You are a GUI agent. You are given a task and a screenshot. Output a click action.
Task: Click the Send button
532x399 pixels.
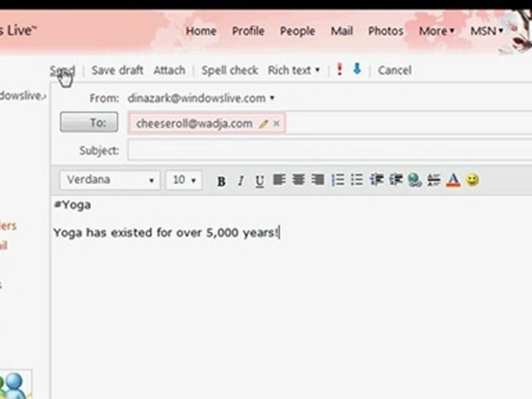click(63, 70)
